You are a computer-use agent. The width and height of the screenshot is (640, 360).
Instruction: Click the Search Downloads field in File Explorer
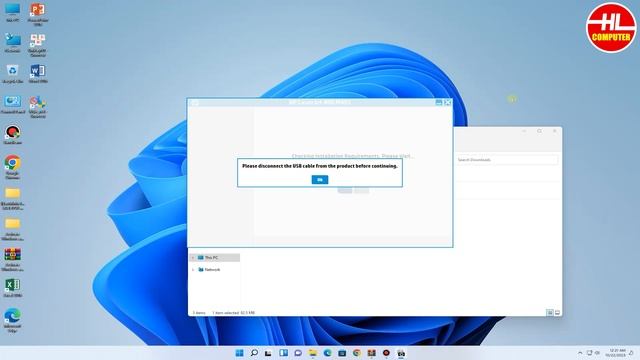tap(506, 160)
